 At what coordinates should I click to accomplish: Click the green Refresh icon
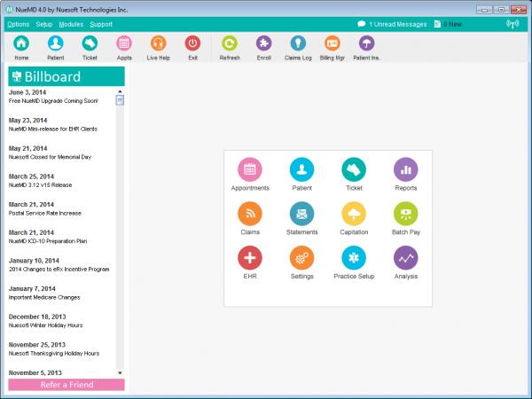click(230, 43)
